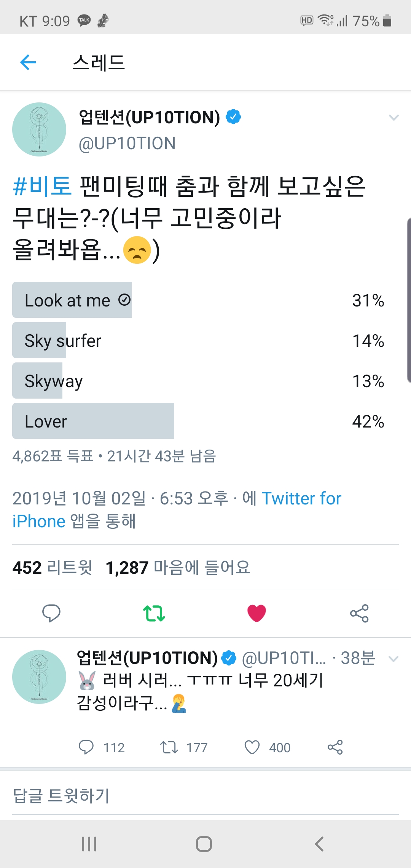The image size is (411, 868).
Task: Click the reply comment bubble icon
Action: (52, 613)
